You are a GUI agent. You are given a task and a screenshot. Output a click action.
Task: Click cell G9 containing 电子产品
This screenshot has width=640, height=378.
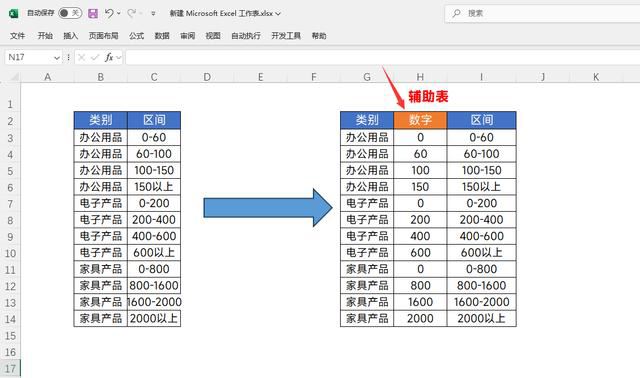[x=367, y=236]
